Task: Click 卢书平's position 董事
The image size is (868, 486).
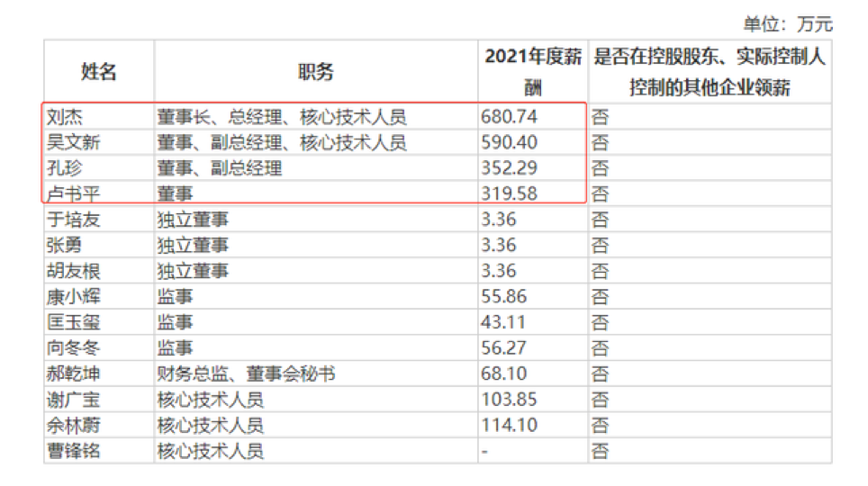Action: tap(175, 193)
